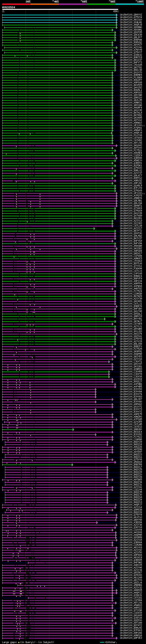Select the UniRef100_A8HPG5 hit label
Viewport: 146px width, 644px height.
[131, 590]
